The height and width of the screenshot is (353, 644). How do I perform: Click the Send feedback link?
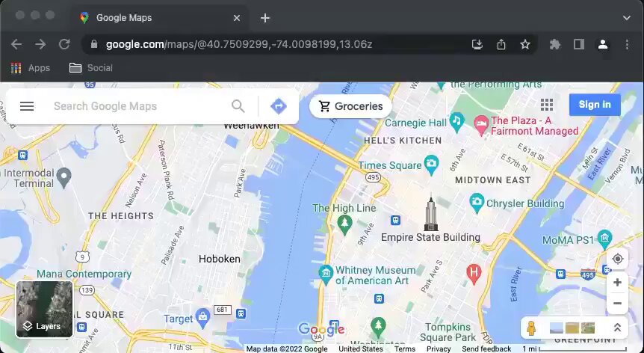486,349
